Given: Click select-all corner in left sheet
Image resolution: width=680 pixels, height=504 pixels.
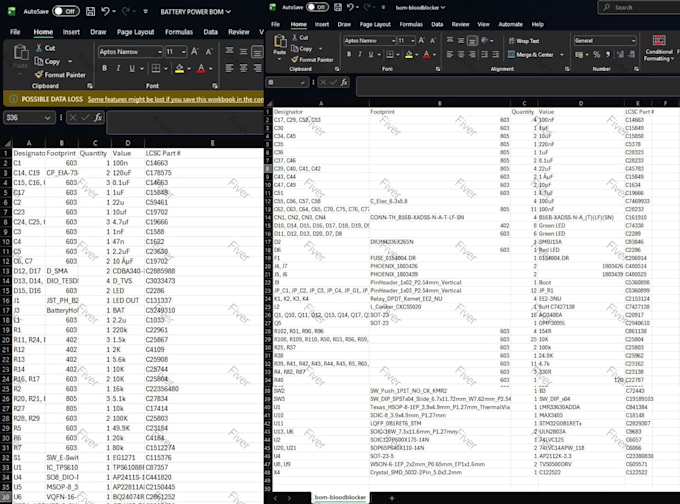Looking at the screenshot, I should (x=6, y=143).
